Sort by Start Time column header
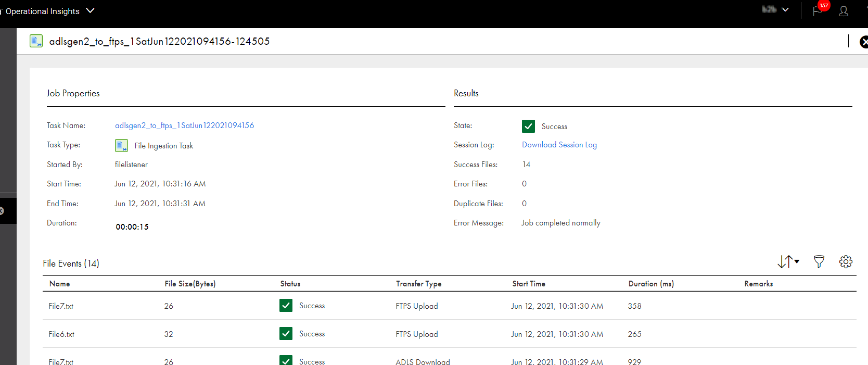Viewport: 868px width, 365px height. [529, 284]
